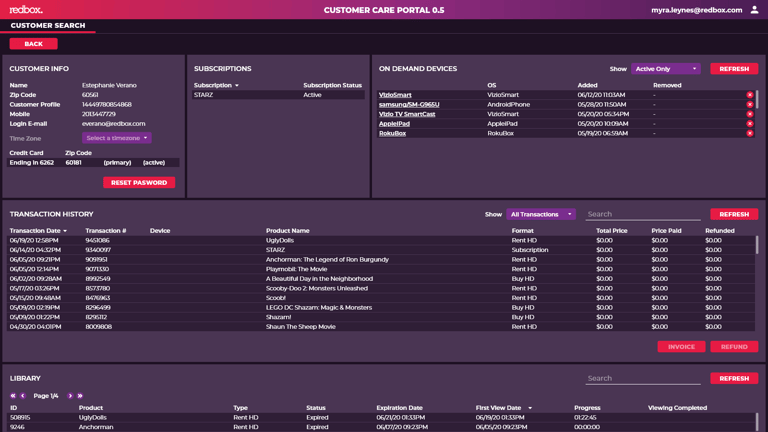Click the devices list scrollbar

757,99
